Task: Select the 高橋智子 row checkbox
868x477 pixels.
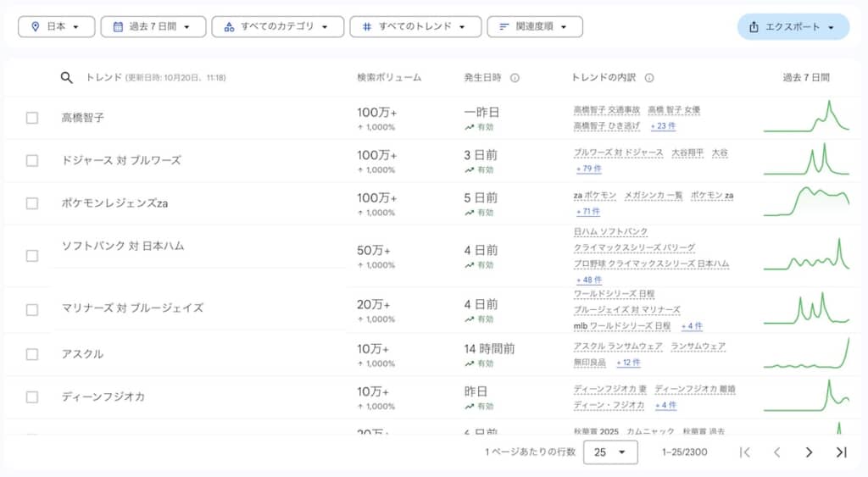Action: pos(32,118)
